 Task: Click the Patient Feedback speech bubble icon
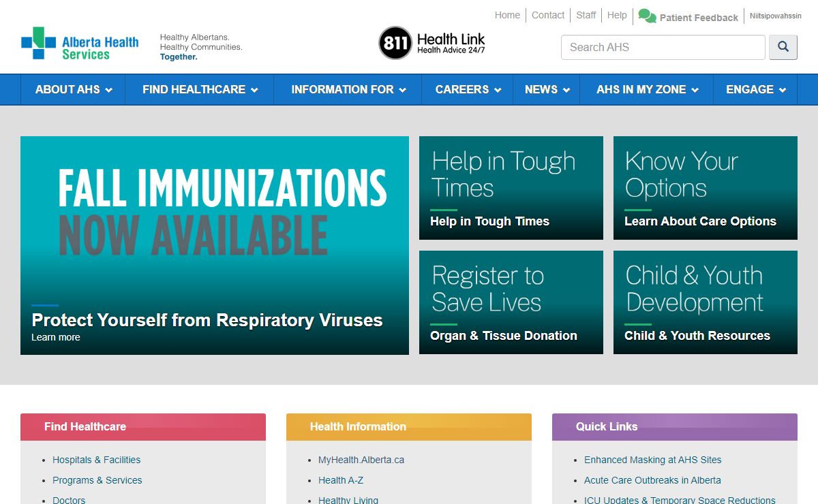tap(647, 16)
